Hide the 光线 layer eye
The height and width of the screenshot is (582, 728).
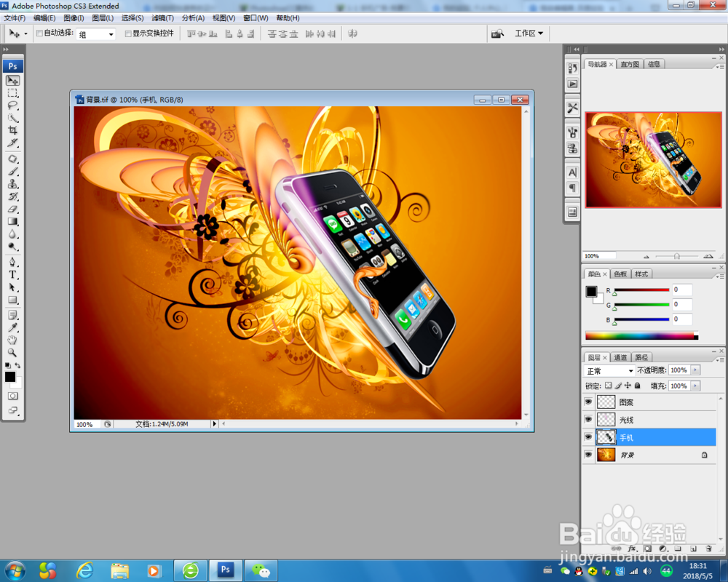[588, 420]
